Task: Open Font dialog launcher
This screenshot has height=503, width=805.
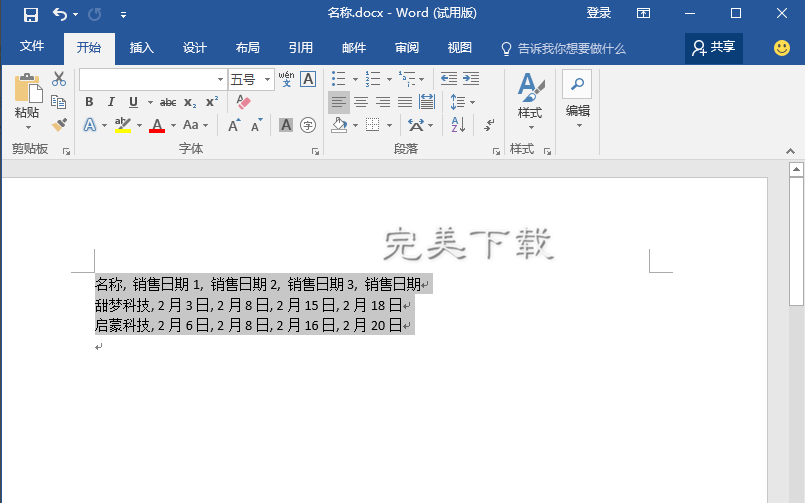Action: pyautogui.click(x=315, y=151)
